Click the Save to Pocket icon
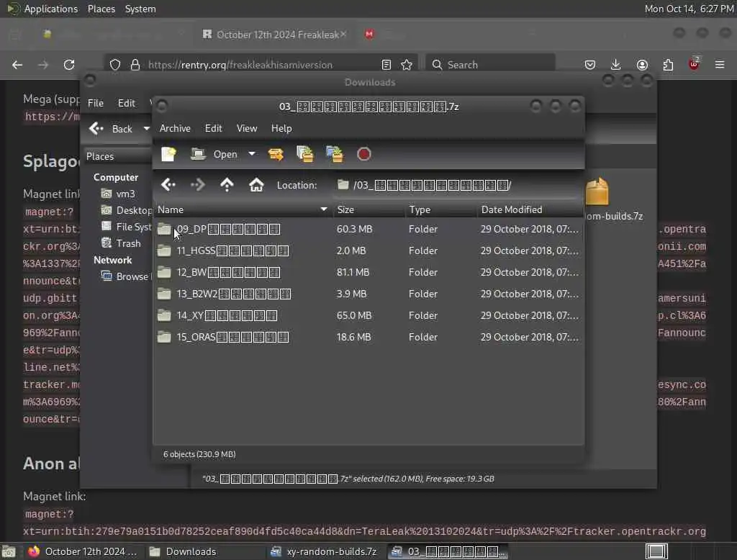 point(590,65)
